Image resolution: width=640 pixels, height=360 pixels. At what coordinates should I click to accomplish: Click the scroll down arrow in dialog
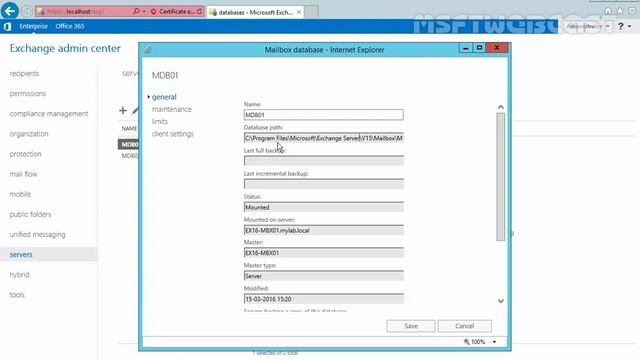tap(501, 301)
